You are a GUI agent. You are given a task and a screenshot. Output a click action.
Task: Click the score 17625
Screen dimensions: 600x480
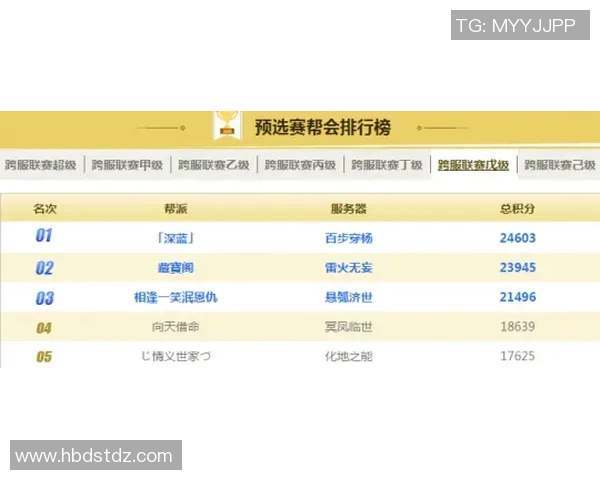click(518, 356)
